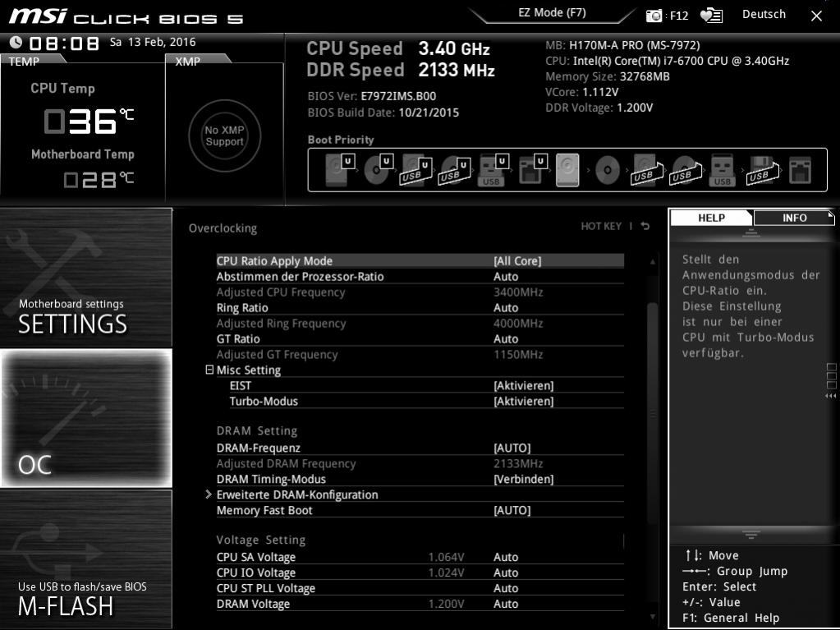Viewport: 840px width, 630px height.
Task: Select the CPU IO Voltage Auto value
Action: (506, 573)
